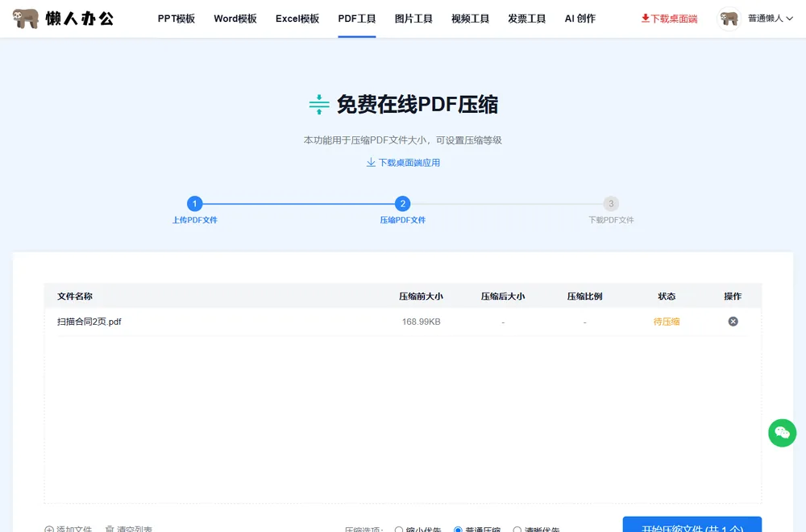Click the file name 扫描合同2页.pdf
Screen dimensions: 806x532
coord(89,322)
